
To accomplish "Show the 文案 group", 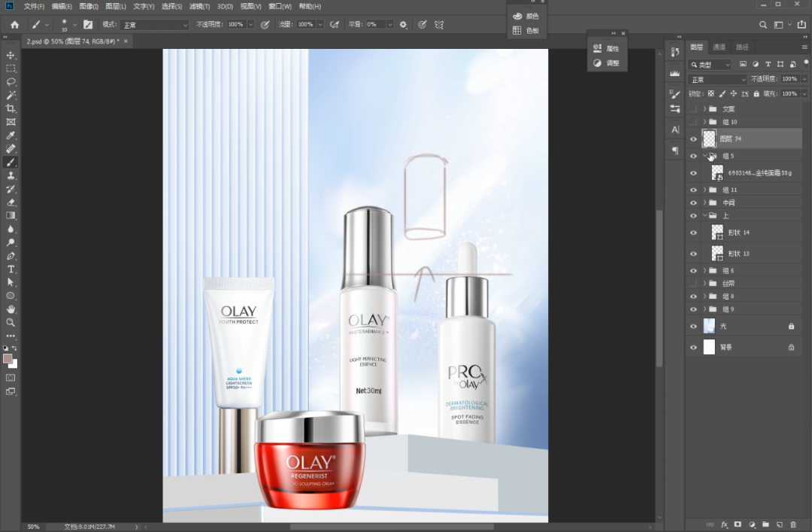I will click(x=693, y=109).
